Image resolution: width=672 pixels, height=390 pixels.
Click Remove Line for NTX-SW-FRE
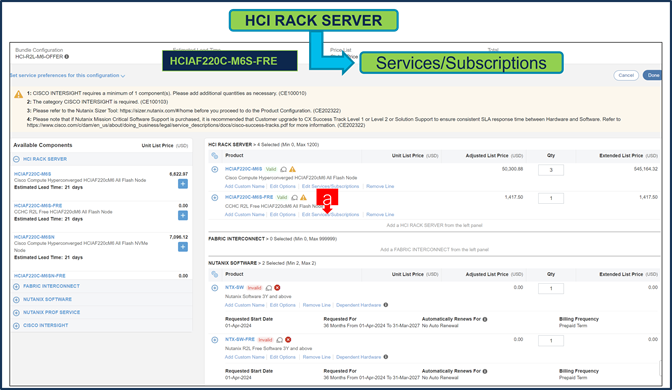click(316, 357)
